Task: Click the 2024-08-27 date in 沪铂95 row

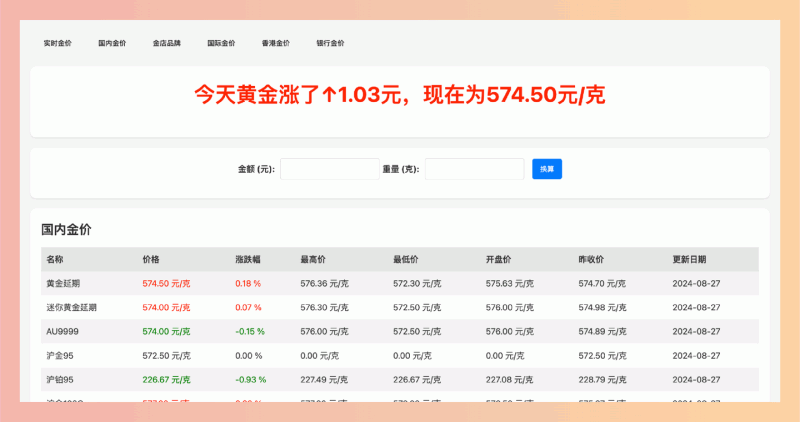Action: (x=696, y=380)
